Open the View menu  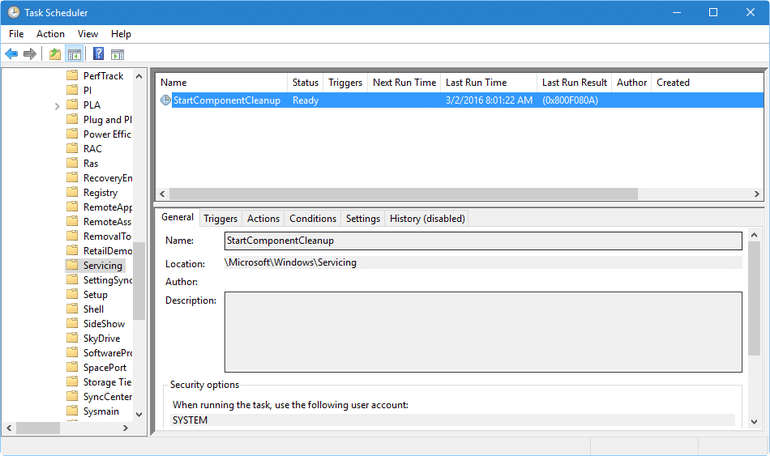[x=88, y=34]
